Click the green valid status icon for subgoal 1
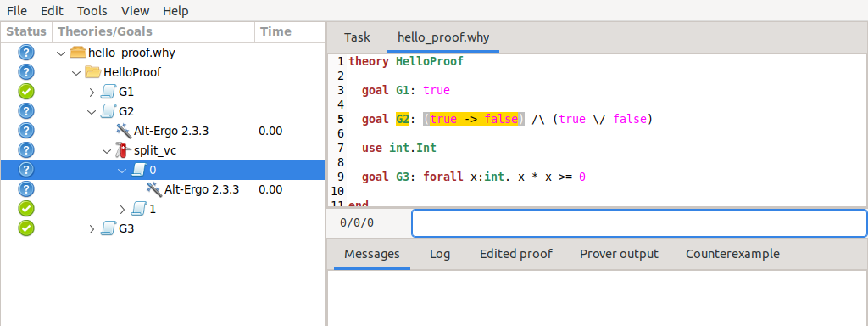This screenshot has height=326, width=868. [26, 209]
